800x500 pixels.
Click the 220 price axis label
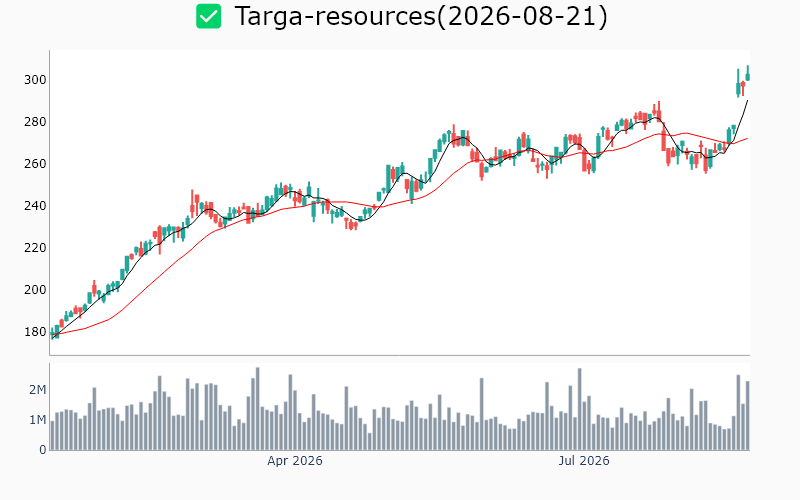pyautogui.click(x=35, y=247)
